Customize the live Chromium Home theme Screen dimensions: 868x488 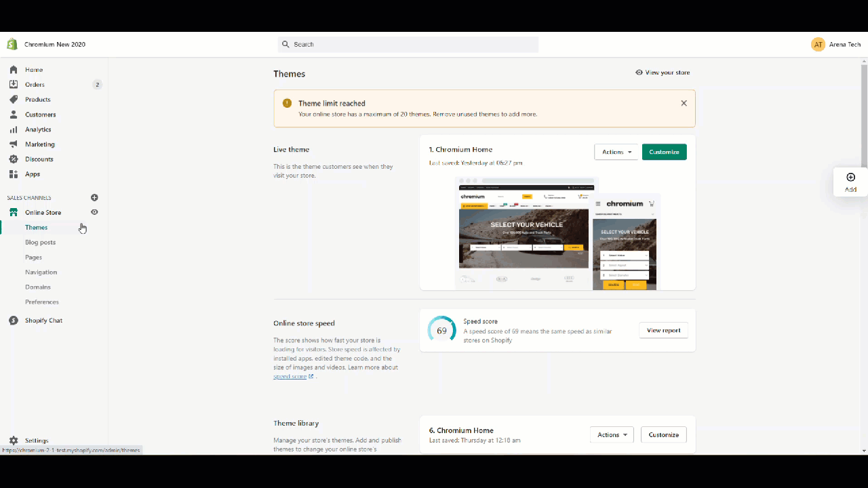pos(664,152)
